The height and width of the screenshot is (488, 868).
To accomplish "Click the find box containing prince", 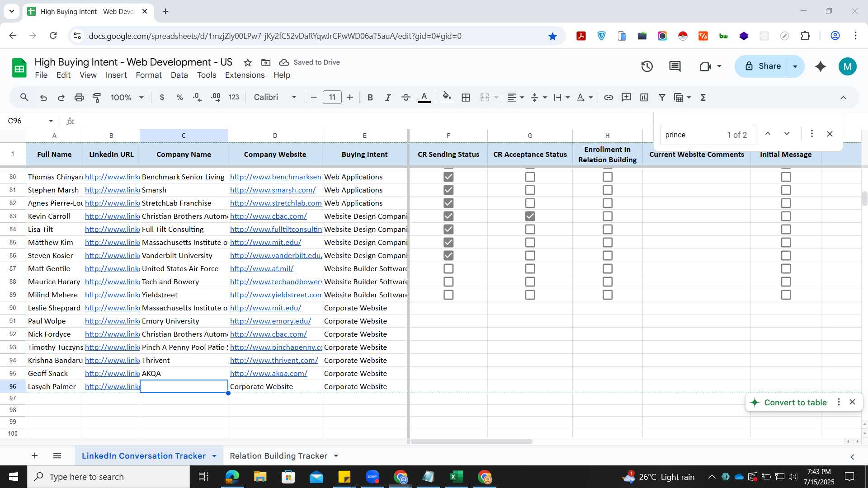I will 708,135.
